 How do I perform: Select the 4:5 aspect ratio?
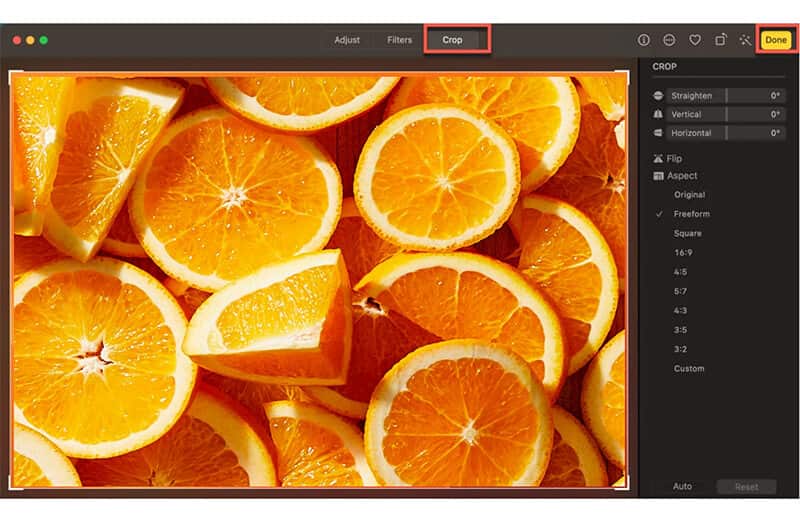pyautogui.click(x=680, y=272)
